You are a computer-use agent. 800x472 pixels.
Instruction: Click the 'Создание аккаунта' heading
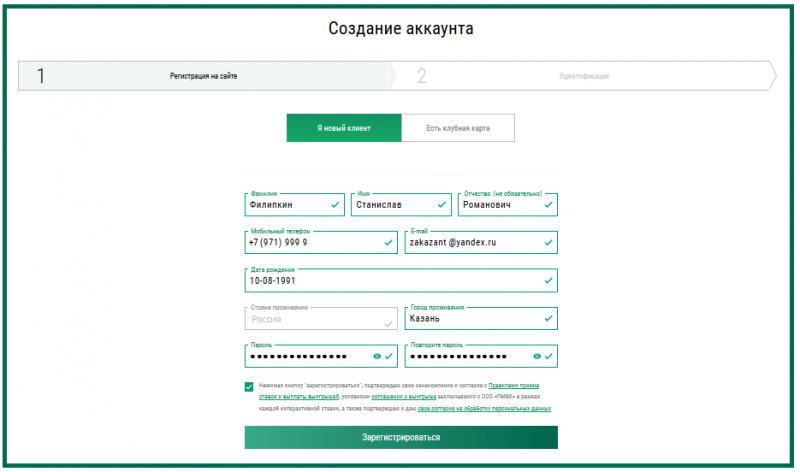click(401, 29)
